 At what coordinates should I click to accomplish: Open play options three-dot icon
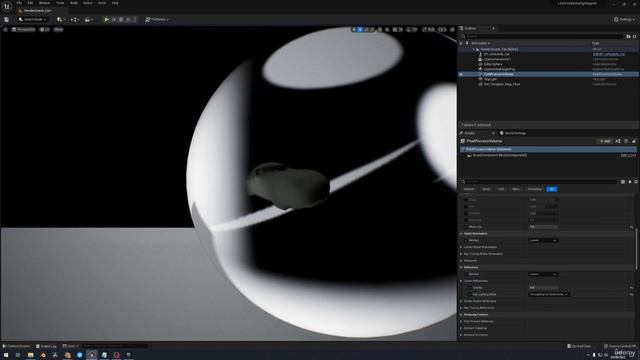135,20
